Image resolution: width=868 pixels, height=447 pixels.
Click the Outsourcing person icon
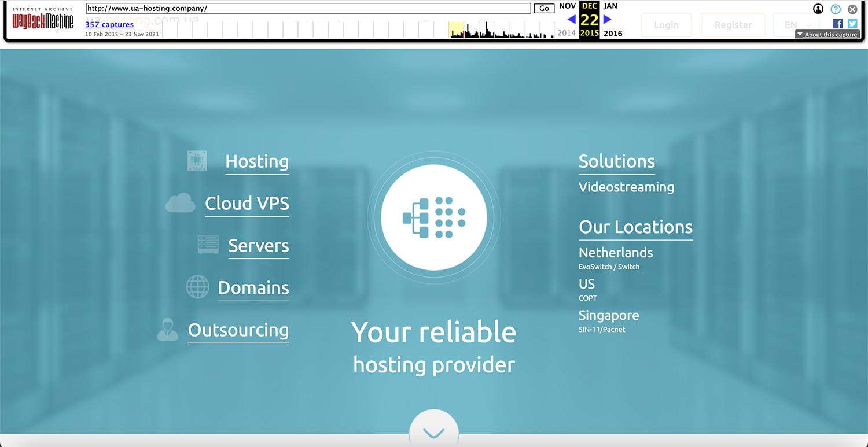pos(168,329)
